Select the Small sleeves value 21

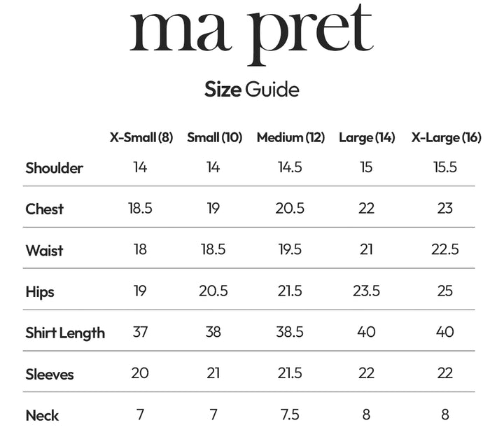tap(213, 373)
